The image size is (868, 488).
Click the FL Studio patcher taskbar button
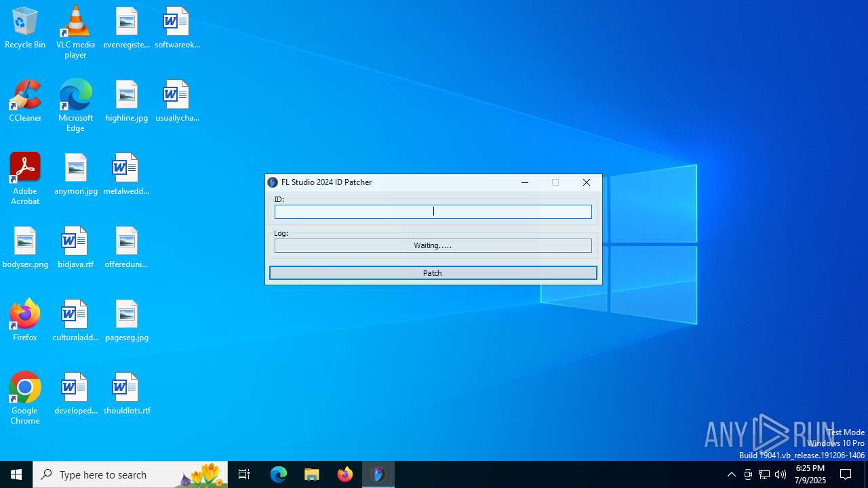coord(378,474)
